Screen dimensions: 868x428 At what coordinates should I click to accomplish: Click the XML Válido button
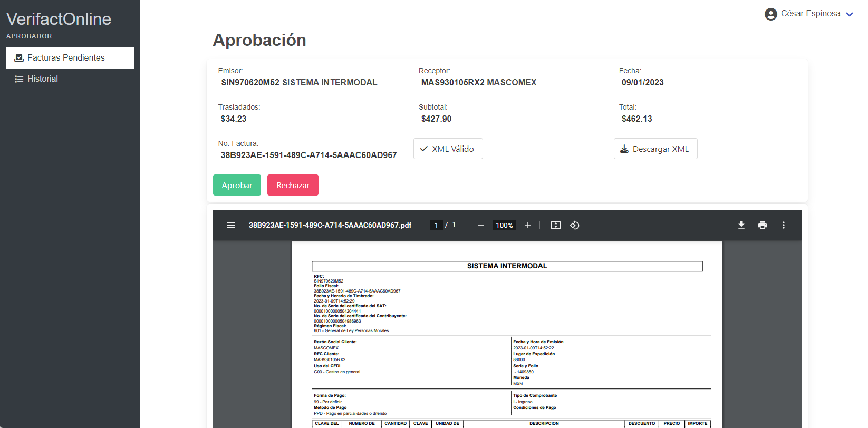pyautogui.click(x=448, y=149)
